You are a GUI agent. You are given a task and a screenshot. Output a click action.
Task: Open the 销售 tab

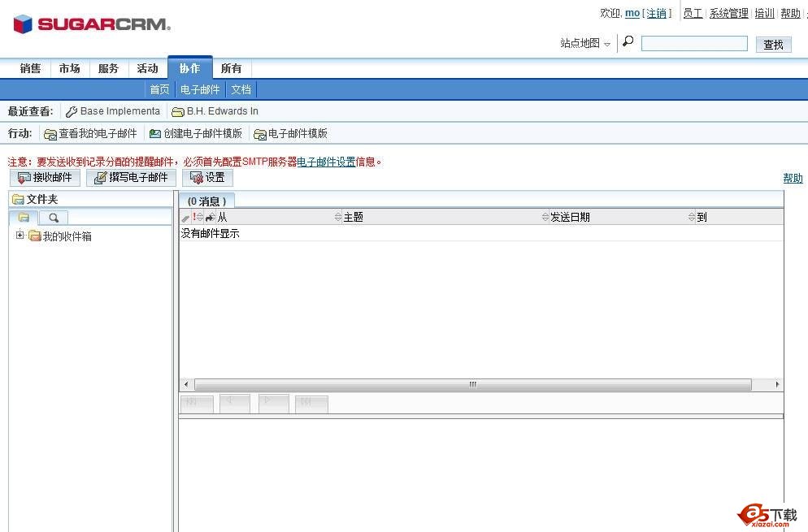pyautogui.click(x=30, y=68)
